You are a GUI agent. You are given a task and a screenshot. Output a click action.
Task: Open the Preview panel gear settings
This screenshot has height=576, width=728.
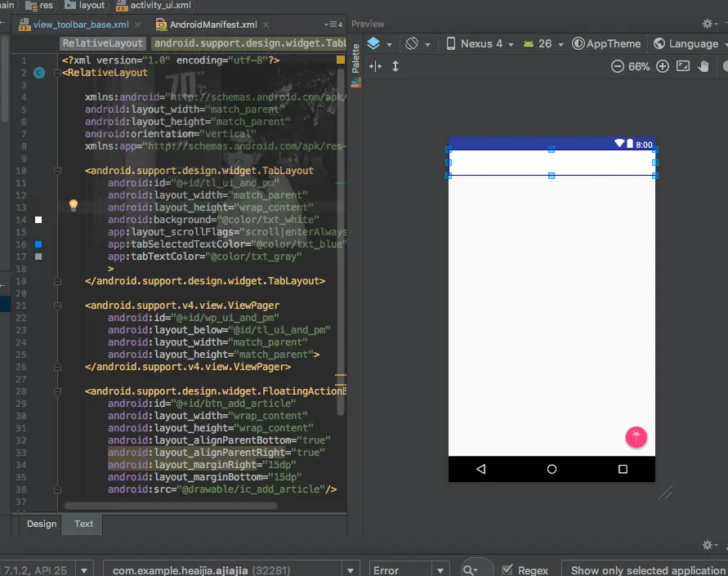point(708,25)
